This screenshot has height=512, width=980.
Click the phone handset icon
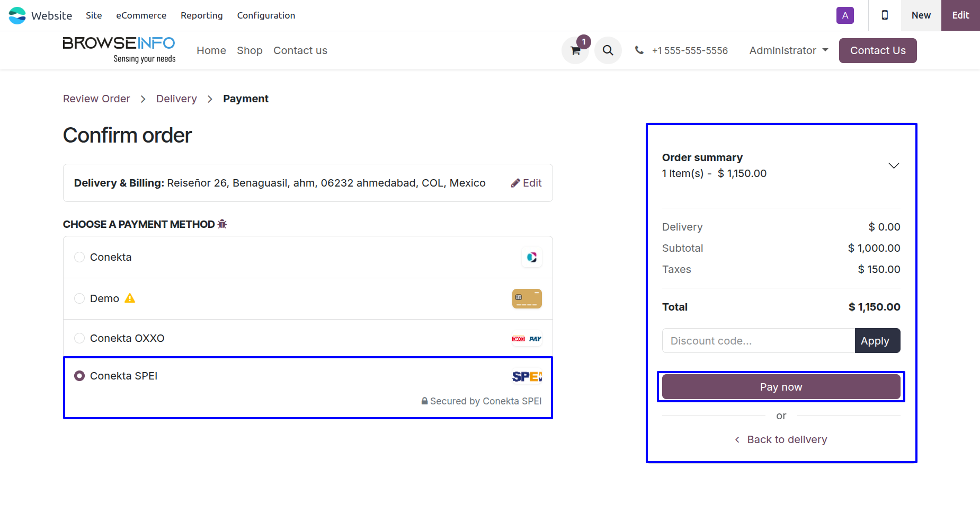click(639, 50)
